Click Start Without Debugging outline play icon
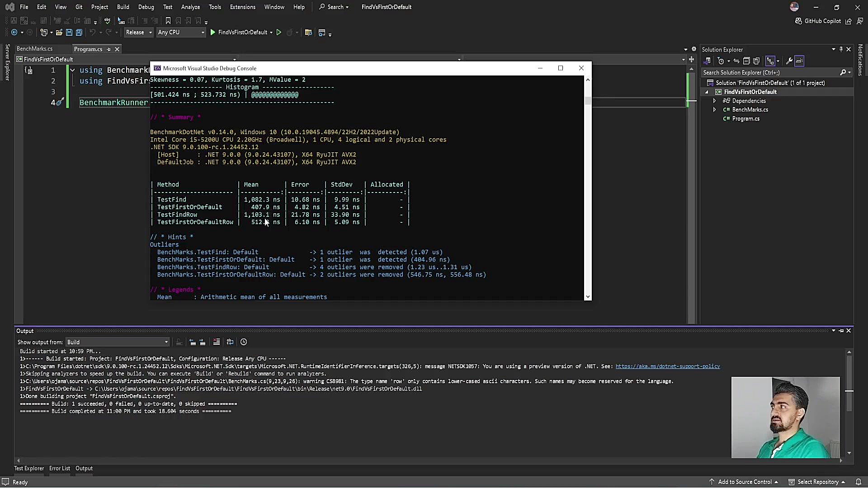The height and width of the screenshot is (488, 868). pos(279,33)
